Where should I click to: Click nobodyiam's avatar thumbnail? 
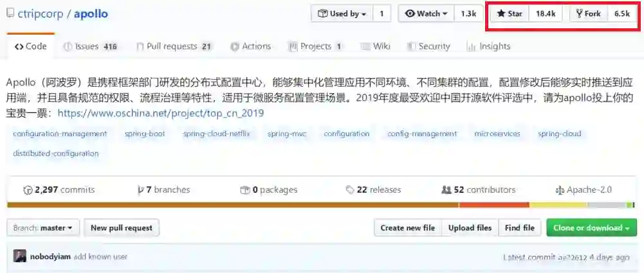pos(20,256)
